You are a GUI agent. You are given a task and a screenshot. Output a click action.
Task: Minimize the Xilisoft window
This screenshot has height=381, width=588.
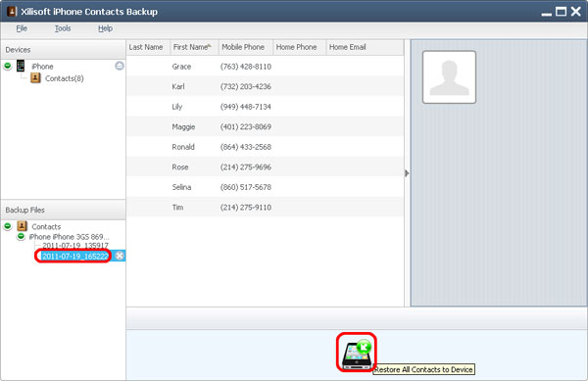pos(547,15)
